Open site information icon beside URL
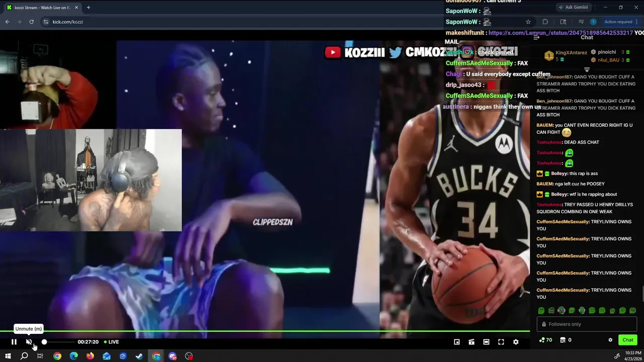The image size is (644, 362). (46, 22)
